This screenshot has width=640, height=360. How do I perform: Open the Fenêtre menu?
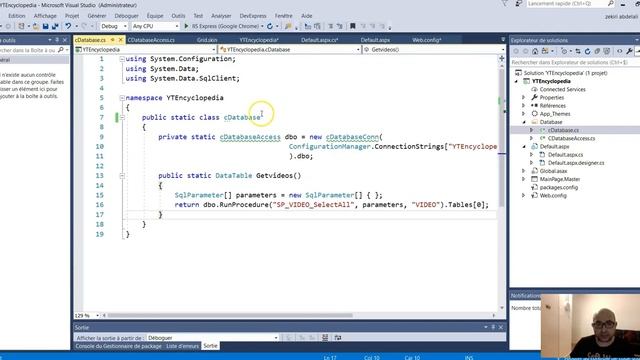click(x=284, y=16)
